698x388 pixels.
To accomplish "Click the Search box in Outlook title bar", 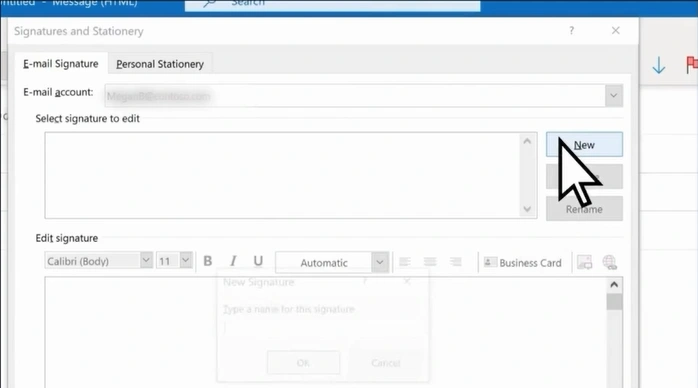I will pos(333,4).
